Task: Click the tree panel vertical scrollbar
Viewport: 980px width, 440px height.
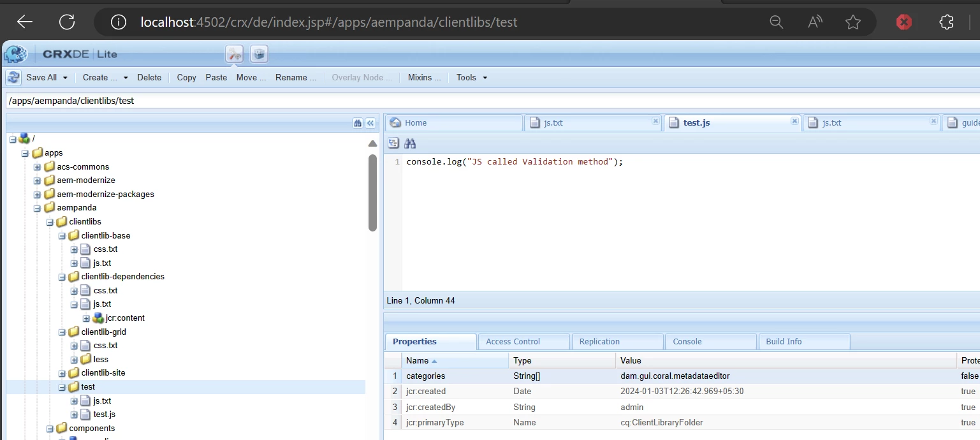Action: click(372, 192)
